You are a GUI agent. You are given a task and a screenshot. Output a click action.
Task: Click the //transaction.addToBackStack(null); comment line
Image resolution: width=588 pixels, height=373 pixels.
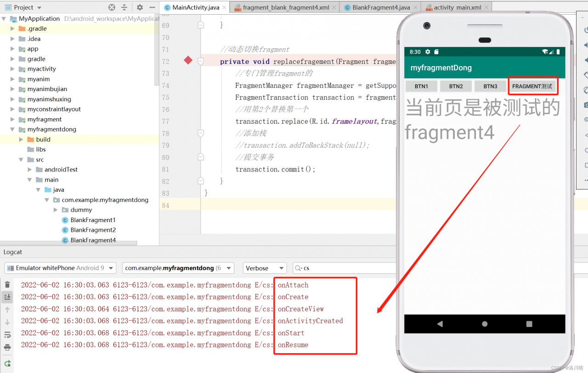[302, 145]
